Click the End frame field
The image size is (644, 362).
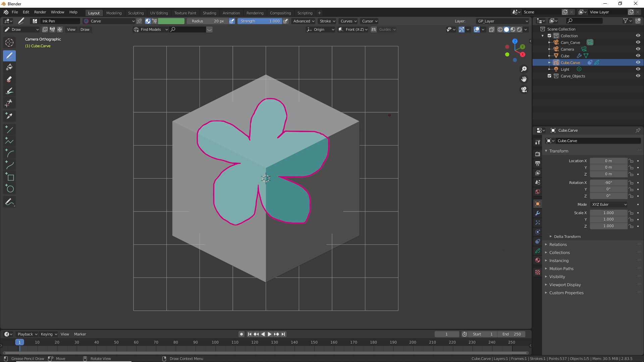coord(512,334)
